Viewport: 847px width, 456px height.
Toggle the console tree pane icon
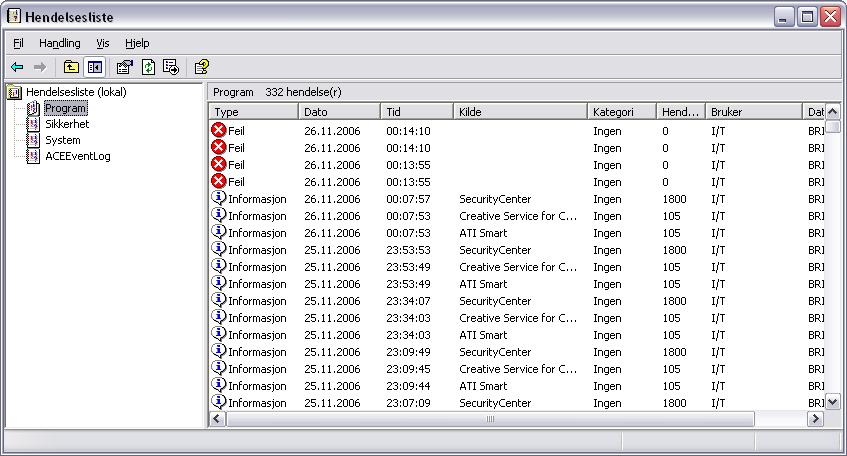point(95,67)
